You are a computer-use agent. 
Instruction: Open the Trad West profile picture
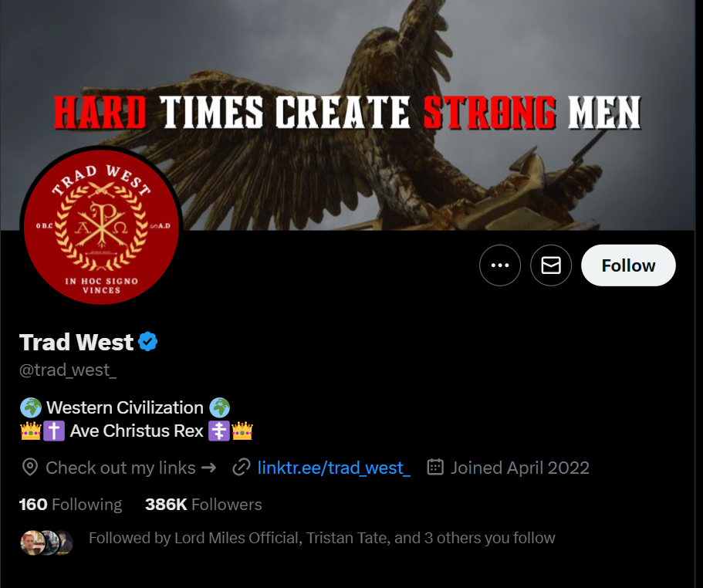(101, 227)
